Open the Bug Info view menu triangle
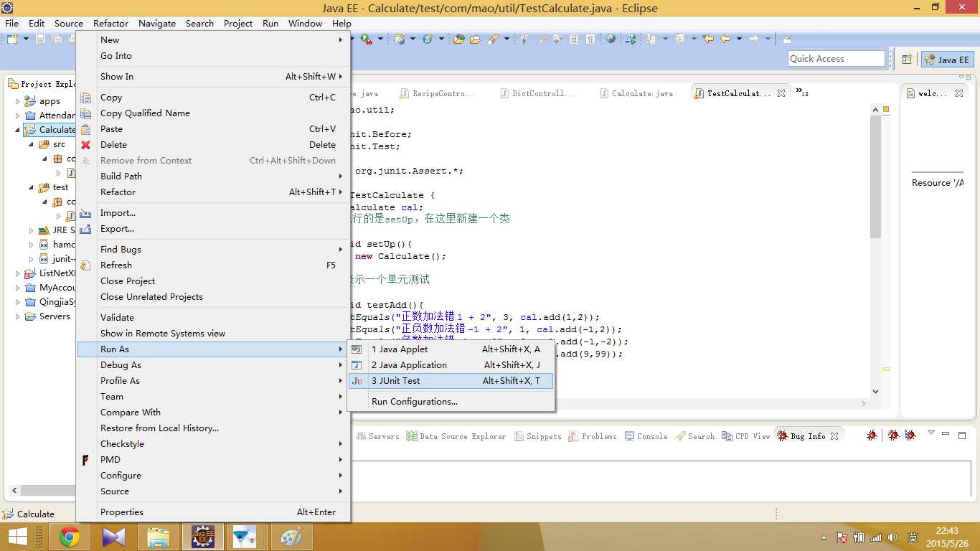 point(930,433)
